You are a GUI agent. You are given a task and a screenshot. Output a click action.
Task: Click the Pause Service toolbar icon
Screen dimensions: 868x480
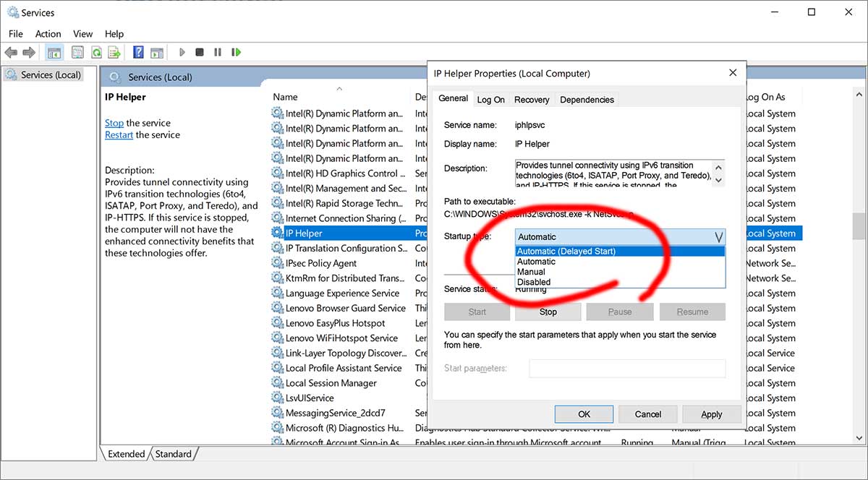(x=217, y=52)
